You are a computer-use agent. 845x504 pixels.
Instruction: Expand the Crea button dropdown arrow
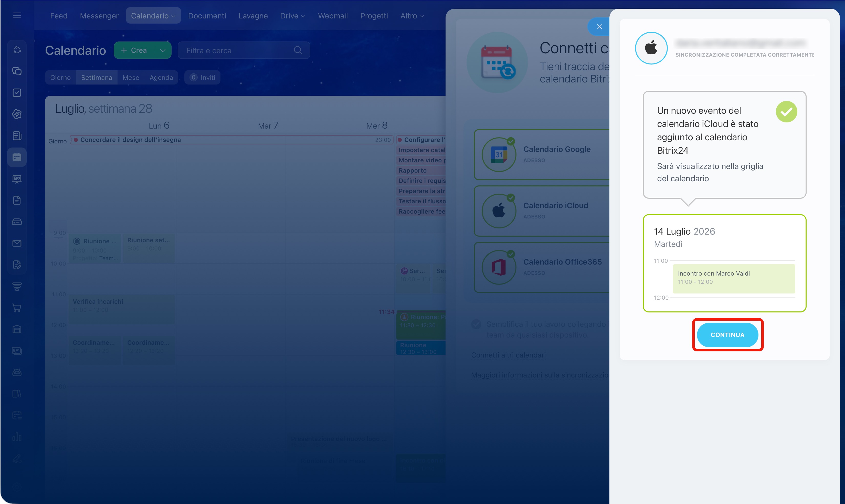(163, 50)
